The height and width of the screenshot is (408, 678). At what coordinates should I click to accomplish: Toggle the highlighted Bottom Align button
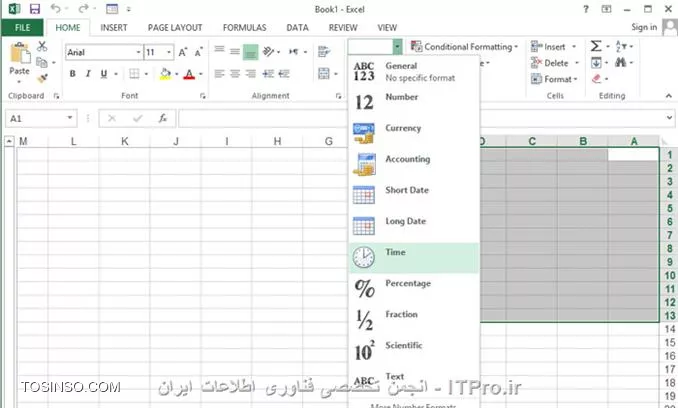[x=250, y=52]
